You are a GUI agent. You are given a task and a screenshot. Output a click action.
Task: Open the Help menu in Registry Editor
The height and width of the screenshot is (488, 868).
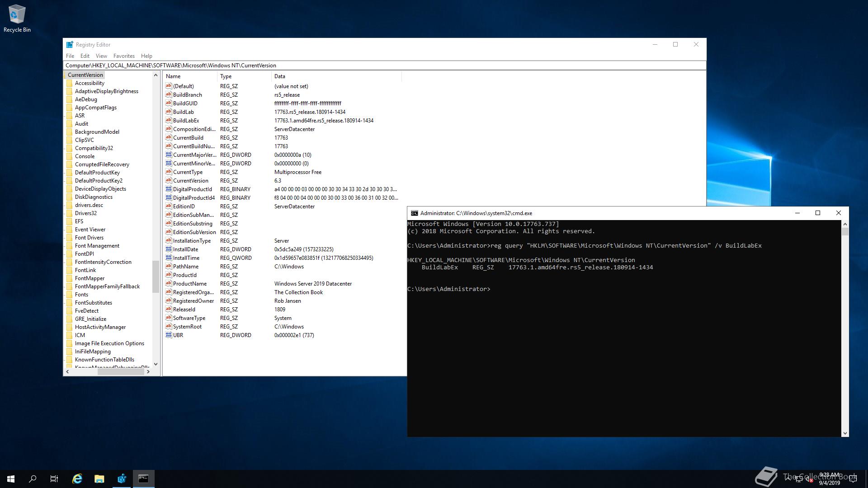point(146,56)
